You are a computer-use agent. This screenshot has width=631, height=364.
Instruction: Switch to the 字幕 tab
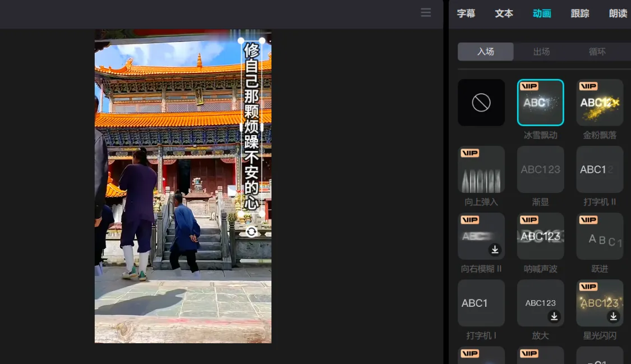[x=466, y=13]
